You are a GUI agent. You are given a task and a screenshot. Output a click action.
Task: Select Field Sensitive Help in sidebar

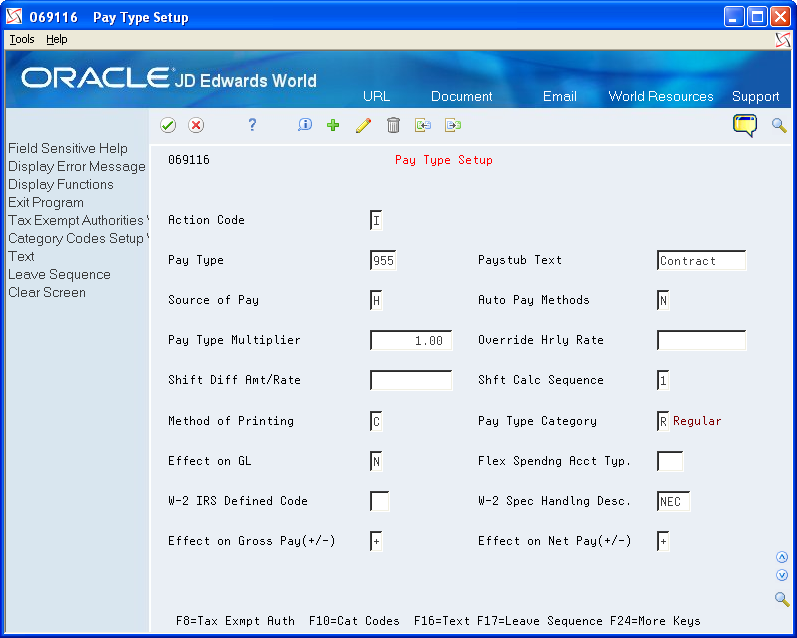pos(68,148)
